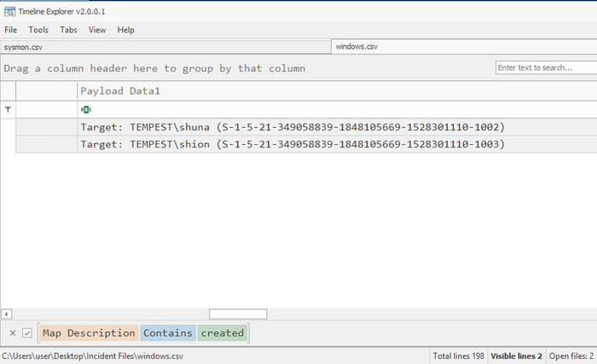Viewport: 597px width, 364px height.
Task: Toggle the active filter checkbox
Action: (x=27, y=333)
